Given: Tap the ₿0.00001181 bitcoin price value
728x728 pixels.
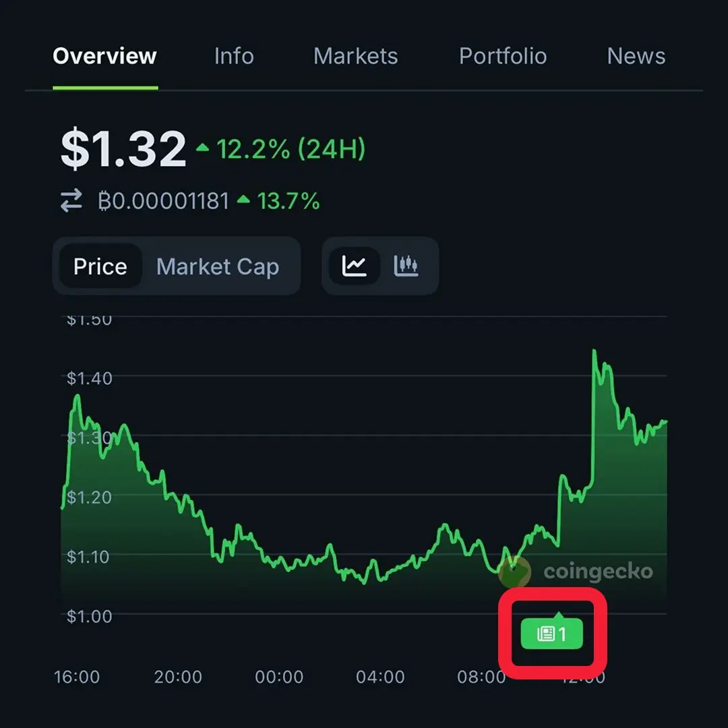Looking at the screenshot, I should tap(163, 201).
